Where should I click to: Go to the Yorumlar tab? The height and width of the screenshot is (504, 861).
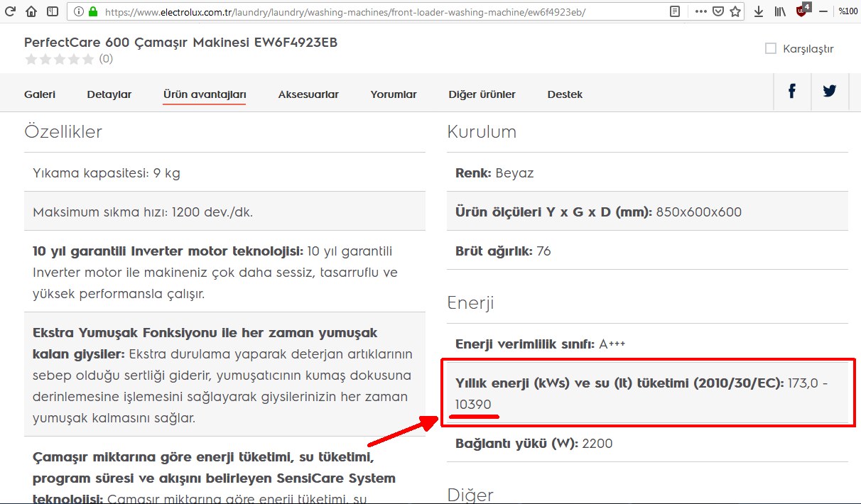[x=394, y=94]
